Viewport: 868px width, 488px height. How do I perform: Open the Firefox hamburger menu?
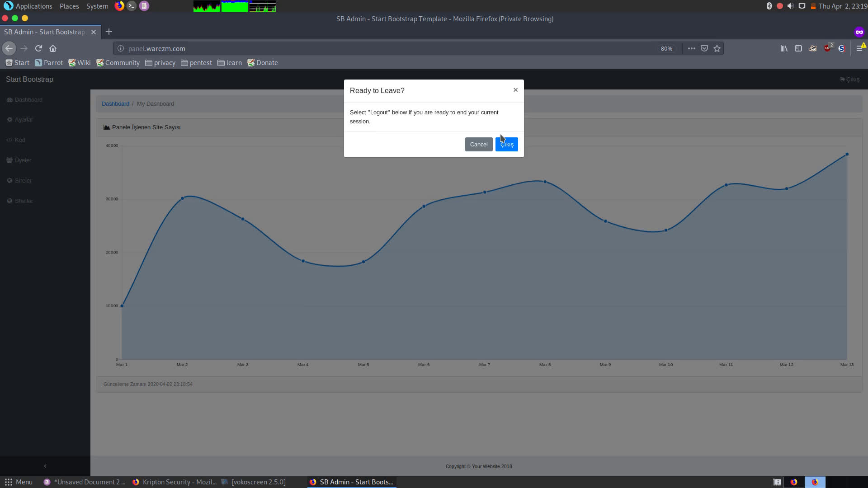859,48
